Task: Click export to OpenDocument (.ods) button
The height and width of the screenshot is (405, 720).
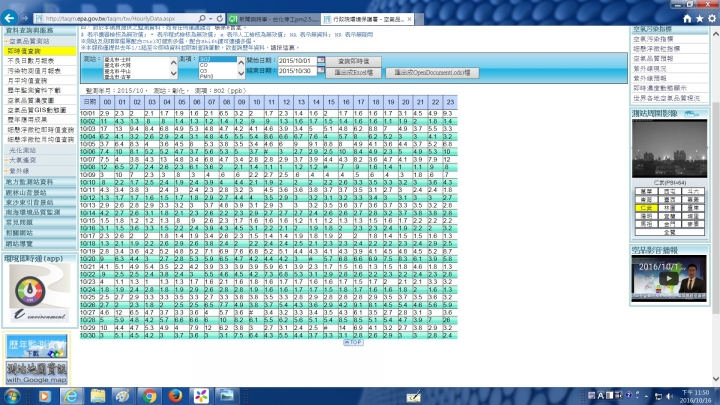Action: (432, 73)
